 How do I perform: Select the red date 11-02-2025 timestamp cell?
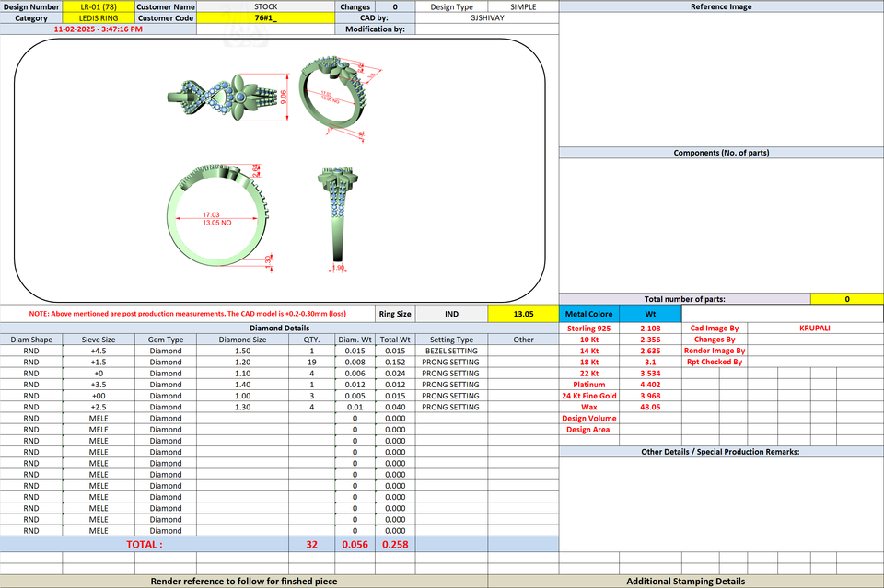pos(99,29)
